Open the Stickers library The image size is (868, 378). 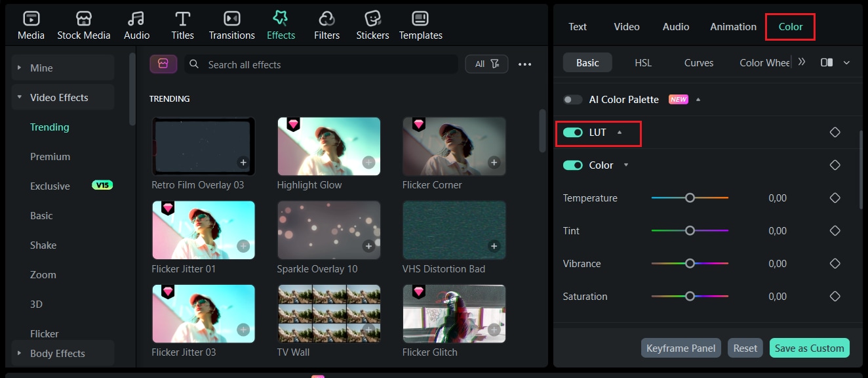tap(372, 24)
